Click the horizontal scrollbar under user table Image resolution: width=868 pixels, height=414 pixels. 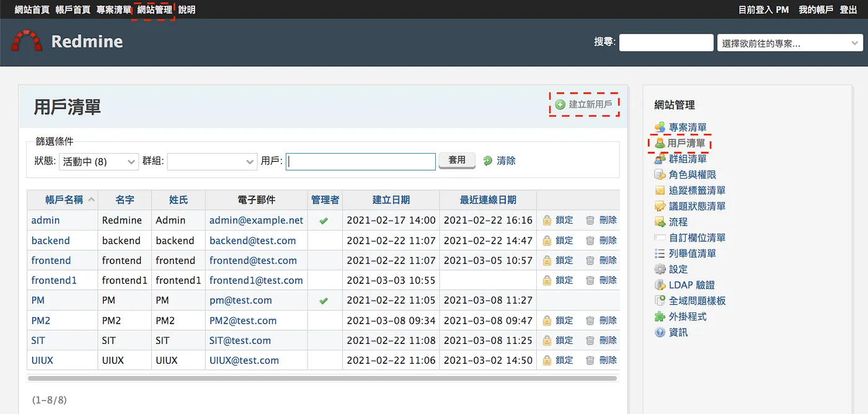(x=322, y=378)
